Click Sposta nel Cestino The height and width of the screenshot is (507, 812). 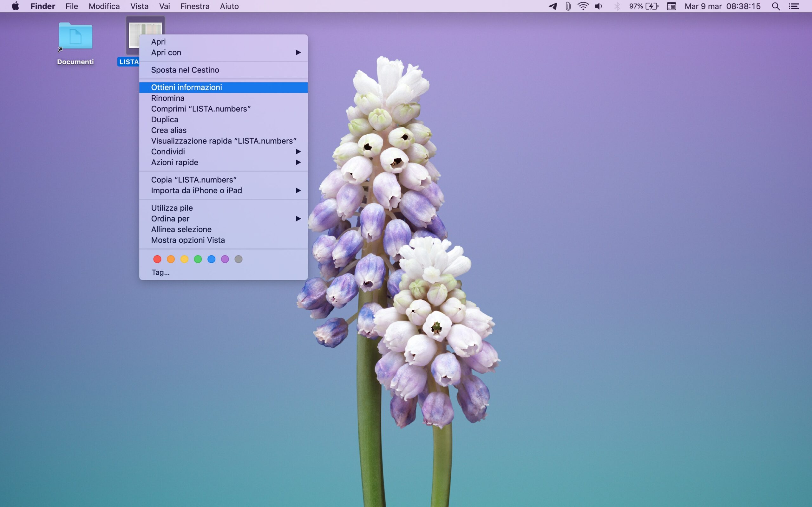[x=185, y=70]
